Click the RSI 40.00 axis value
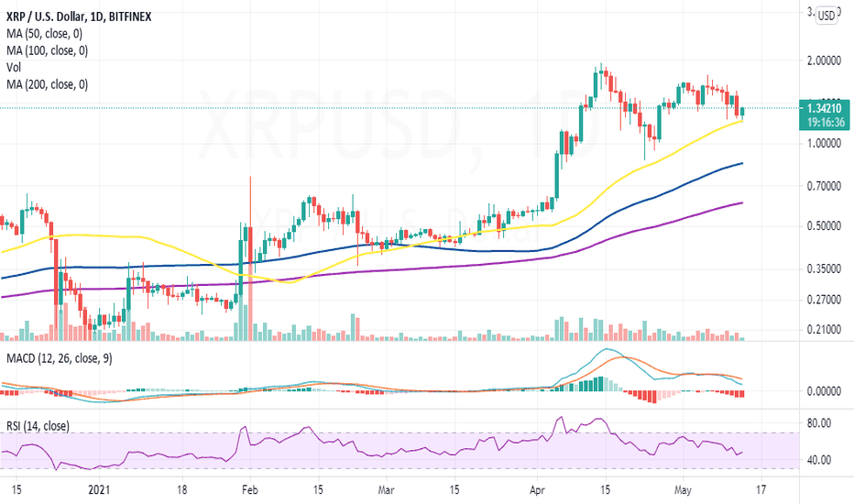Viewport: 854px width, 504px height. (x=818, y=460)
